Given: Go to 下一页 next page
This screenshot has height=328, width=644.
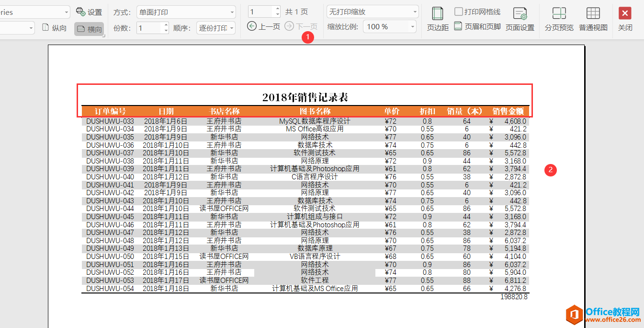Looking at the screenshot, I should tap(301, 26).
